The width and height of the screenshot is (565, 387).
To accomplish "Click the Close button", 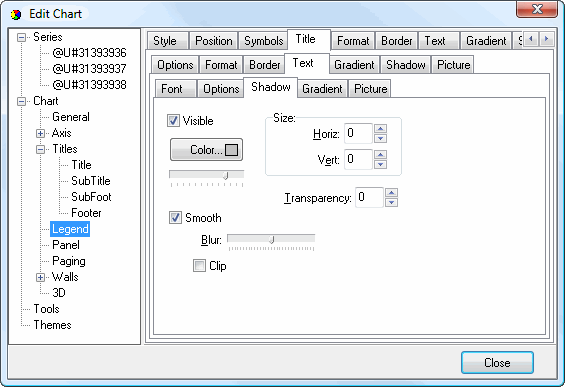I will pyautogui.click(x=497, y=362).
